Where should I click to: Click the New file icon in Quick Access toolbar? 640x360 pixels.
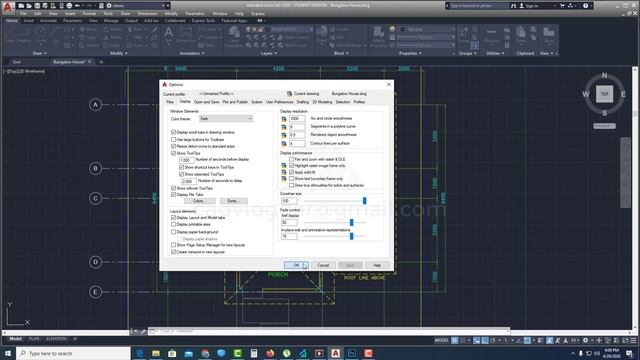21,6
